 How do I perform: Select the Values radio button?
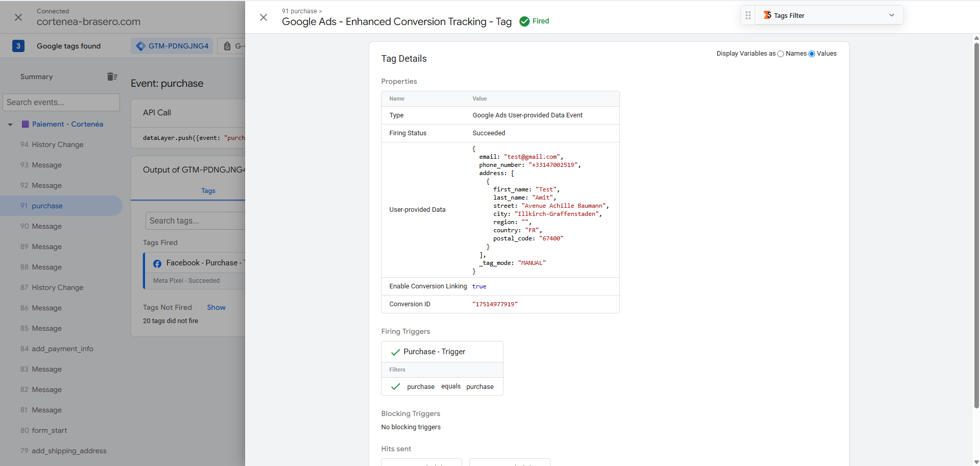811,54
